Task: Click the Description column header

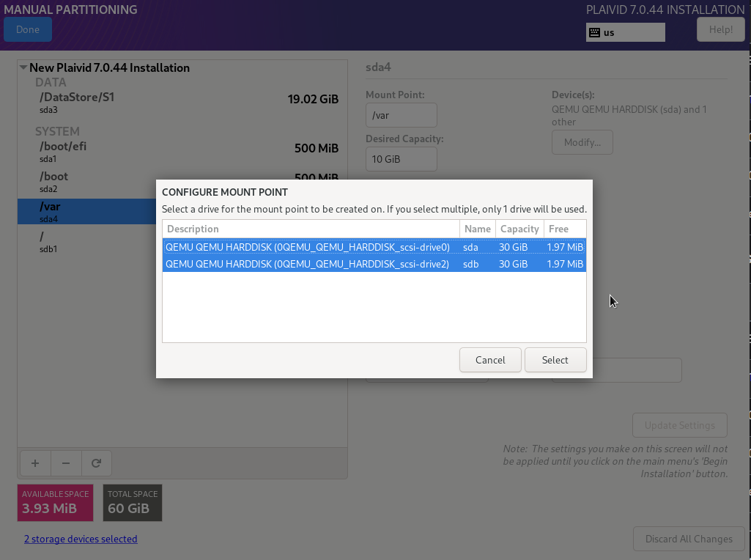Action: click(x=311, y=229)
